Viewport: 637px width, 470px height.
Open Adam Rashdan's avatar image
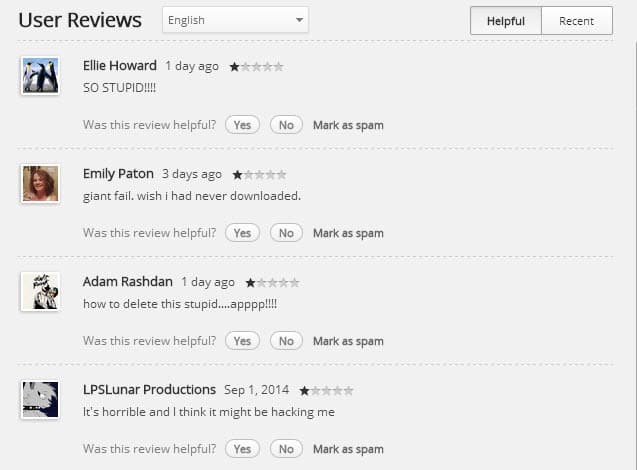(40, 292)
